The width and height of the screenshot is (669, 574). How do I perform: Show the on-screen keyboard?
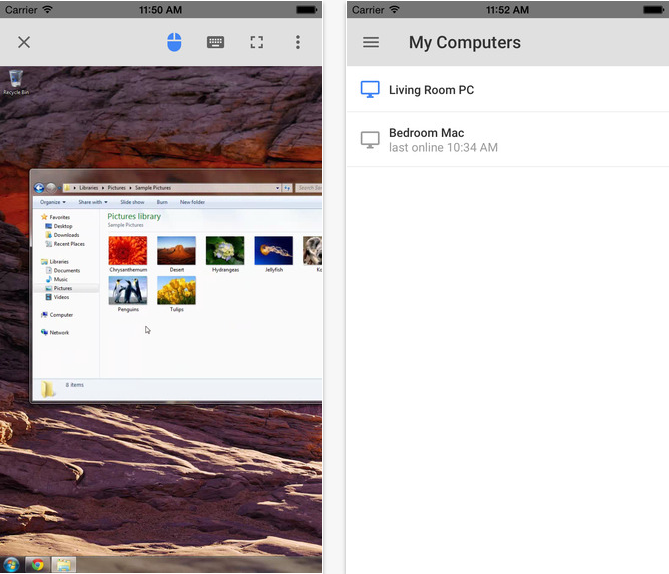click(215, 42)
